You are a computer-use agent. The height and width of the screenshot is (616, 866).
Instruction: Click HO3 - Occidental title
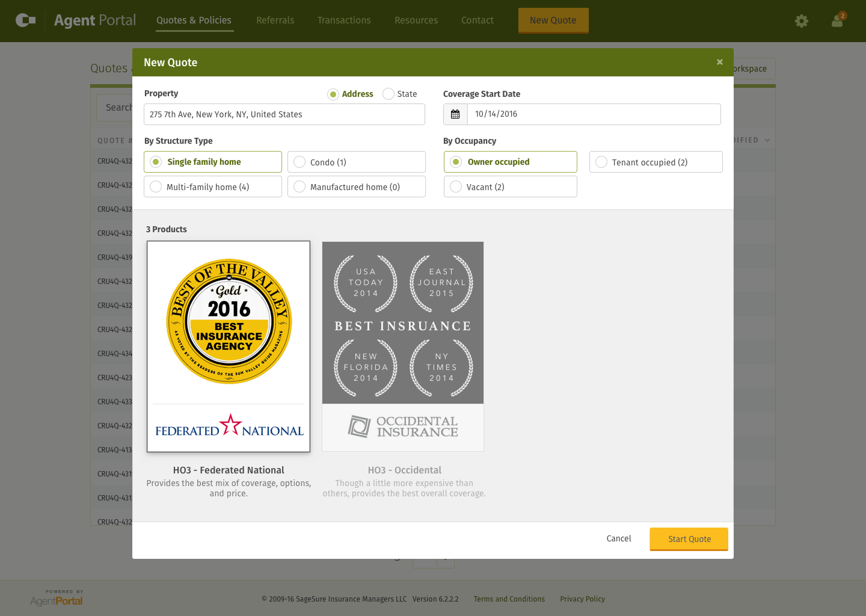(404, 470)
